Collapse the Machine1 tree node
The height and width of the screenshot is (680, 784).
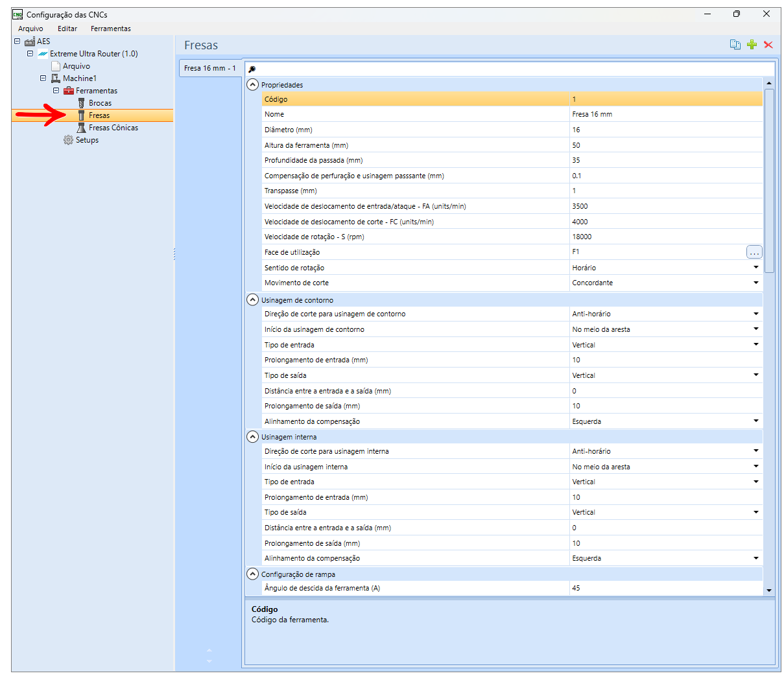43,78
